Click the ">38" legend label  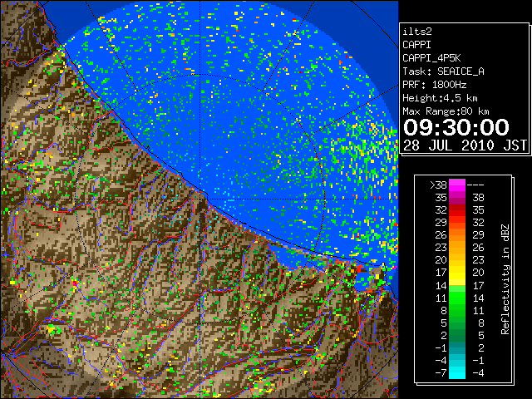click(x=438, y=185)
